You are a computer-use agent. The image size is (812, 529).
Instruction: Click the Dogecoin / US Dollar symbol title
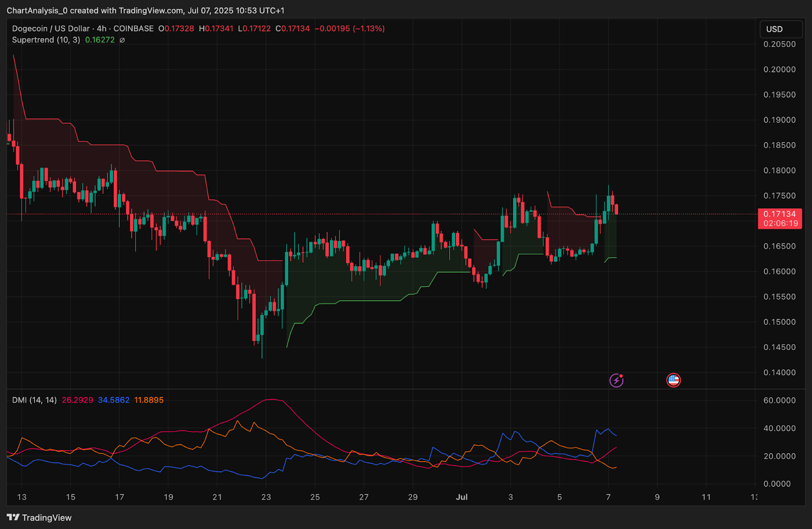[51, 28]
